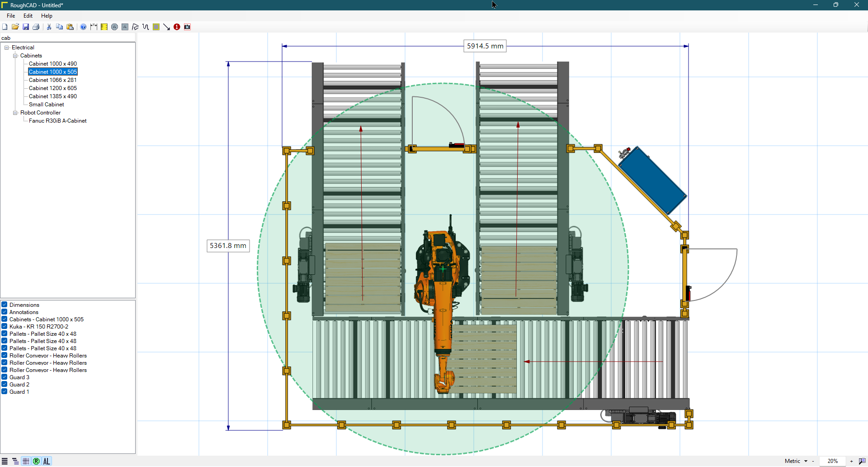This screenshot has height=467, width=868.
Task: Take a snapshot with the camera icon
Action: pos(187,27)
